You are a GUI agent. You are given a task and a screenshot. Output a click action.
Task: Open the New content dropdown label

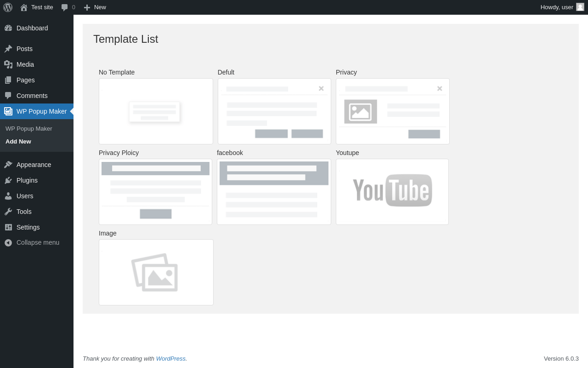pos(100,7)
